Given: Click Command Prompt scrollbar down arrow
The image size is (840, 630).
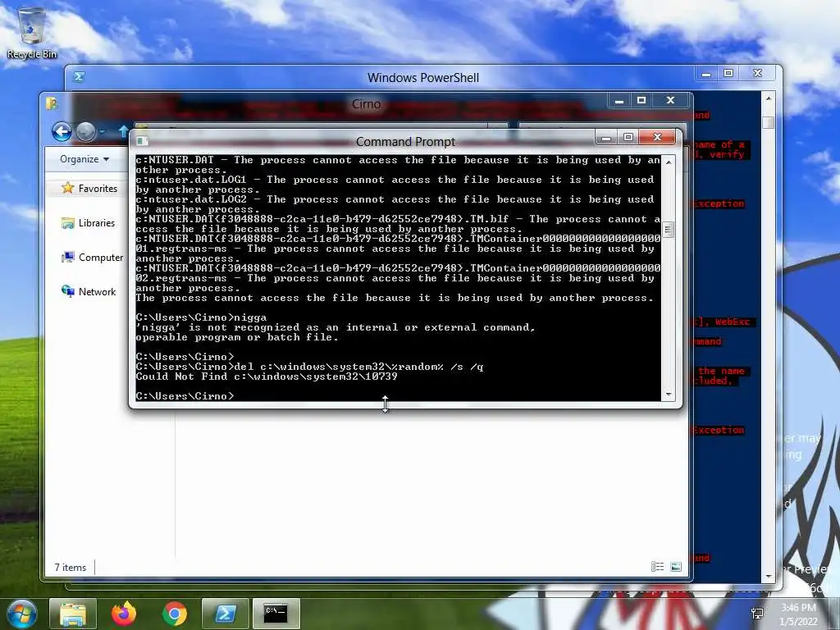Looking at the screenshot, I should coord(668,395).
